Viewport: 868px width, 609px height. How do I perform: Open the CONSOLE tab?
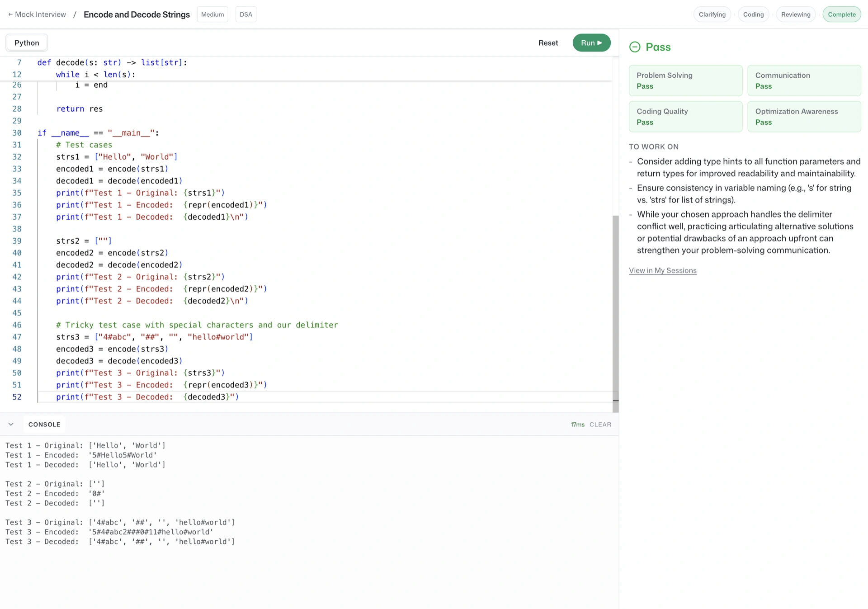click(44, 424)
